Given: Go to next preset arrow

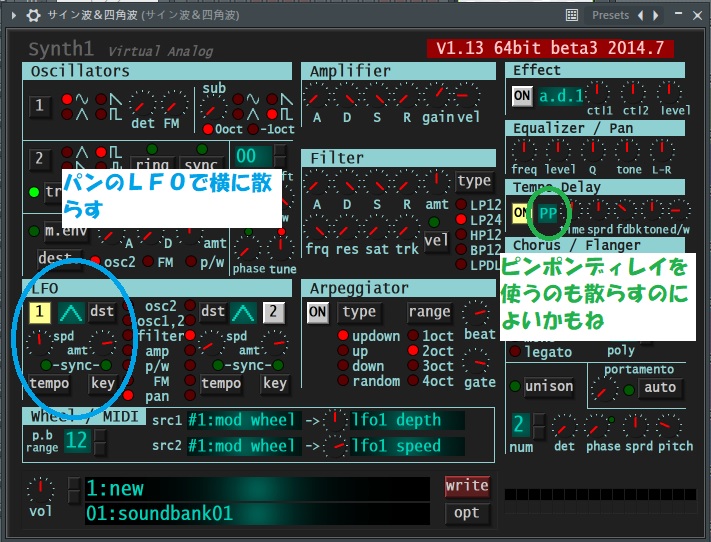Looking at the screenshot, I should (656, 15).
